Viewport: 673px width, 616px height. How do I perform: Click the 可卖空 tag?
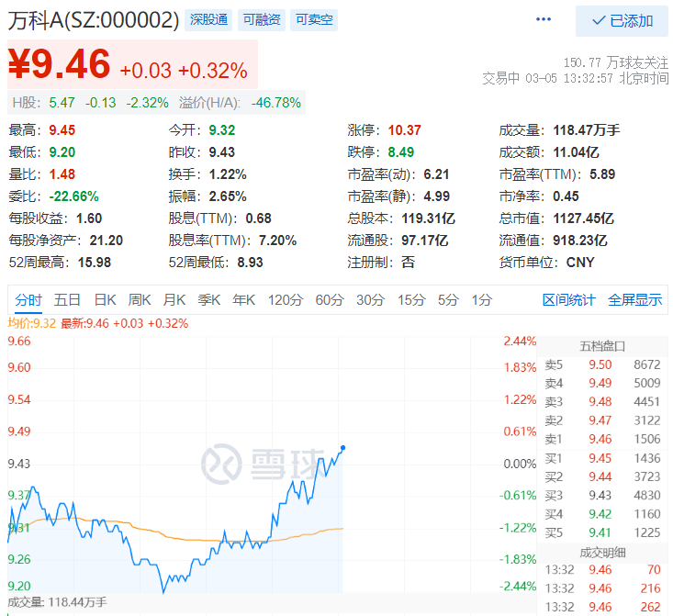tap(314, 20)
